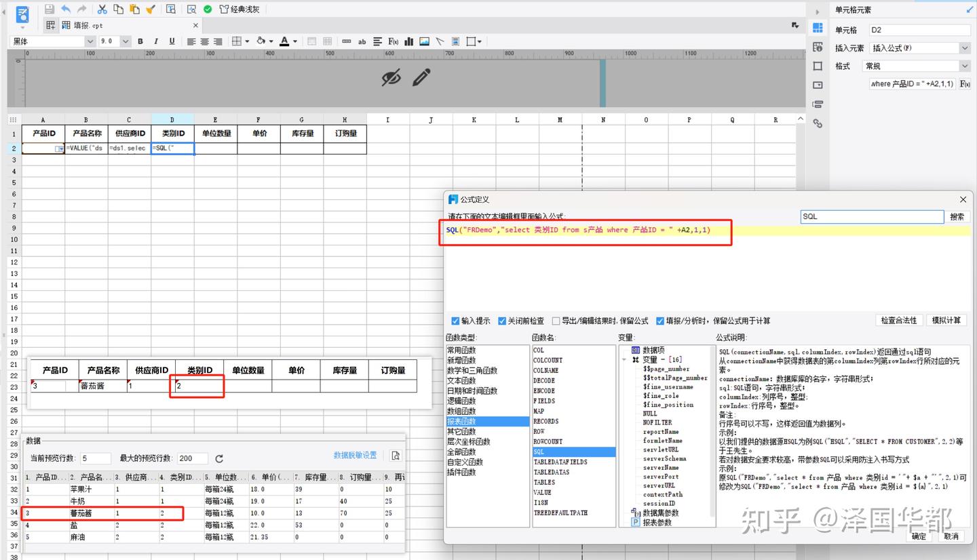
Task: Save the report with the floppy disk icon
Action: 50,9
